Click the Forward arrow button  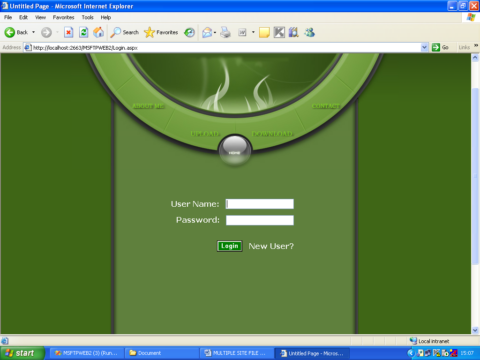tap(46, 32)
